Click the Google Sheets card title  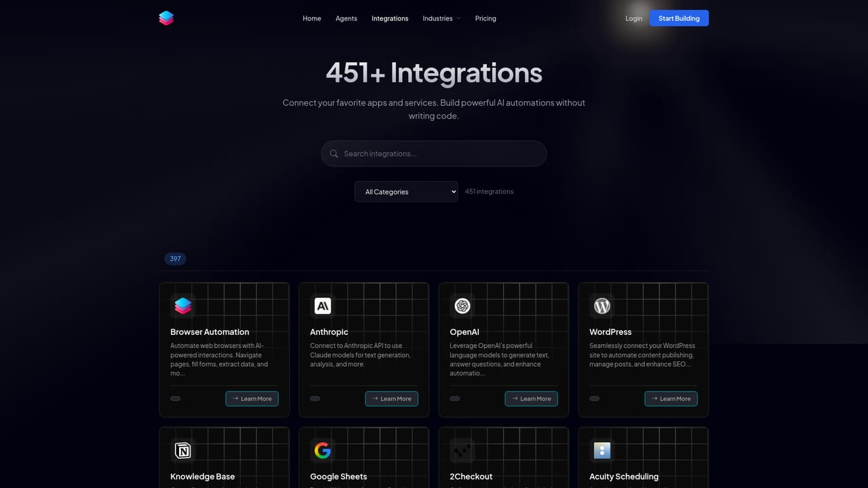[x=338, y=476]
